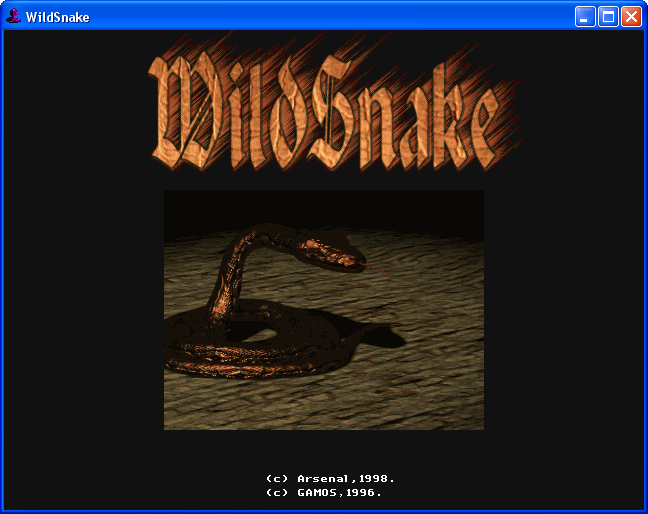Image resolution: width=648 pixels, height=514 pixels.
Task: Click the coiled snake picture
Action: pos(324,310)
